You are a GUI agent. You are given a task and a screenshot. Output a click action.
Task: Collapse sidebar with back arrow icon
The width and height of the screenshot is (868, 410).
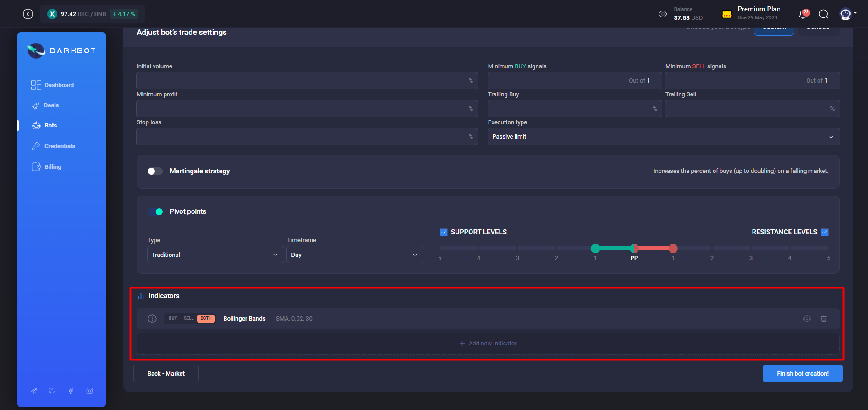28,14
